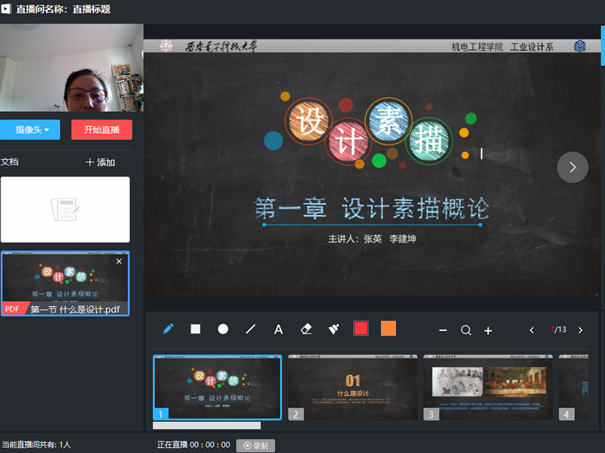Go to next slide with right arrow overlay
The height and width of the screenshot is (453, 605).
(572, 167)
